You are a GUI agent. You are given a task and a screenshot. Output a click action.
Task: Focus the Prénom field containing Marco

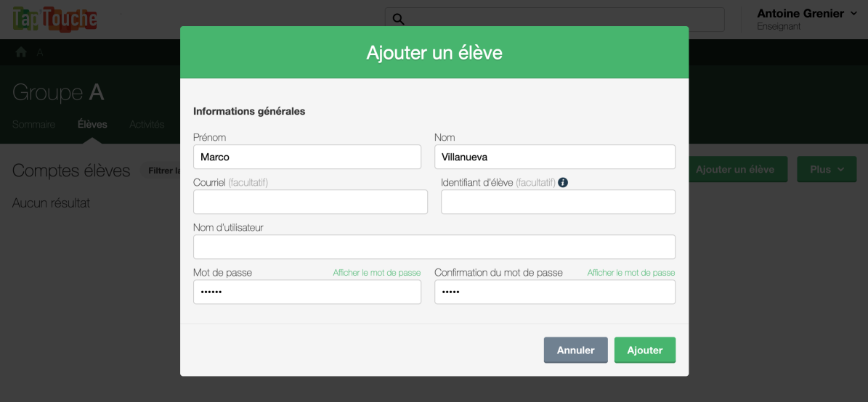[x=307, y=157]
